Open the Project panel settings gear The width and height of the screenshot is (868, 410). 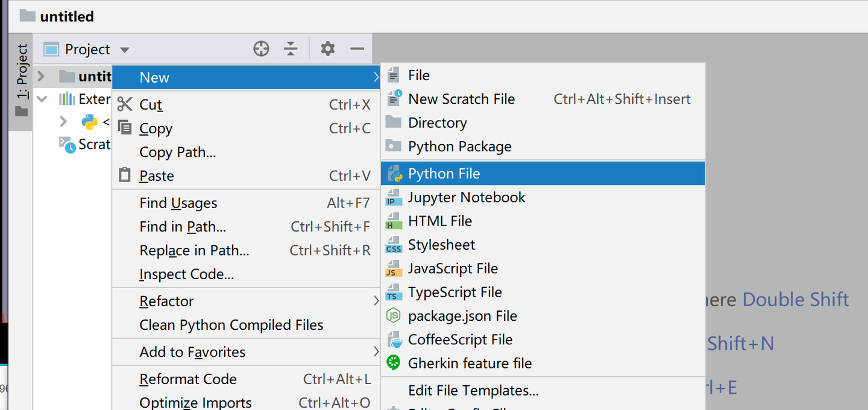click(x=327, y=49)
